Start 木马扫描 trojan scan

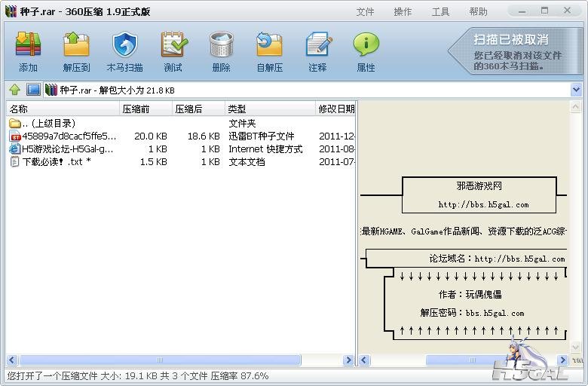124,51
